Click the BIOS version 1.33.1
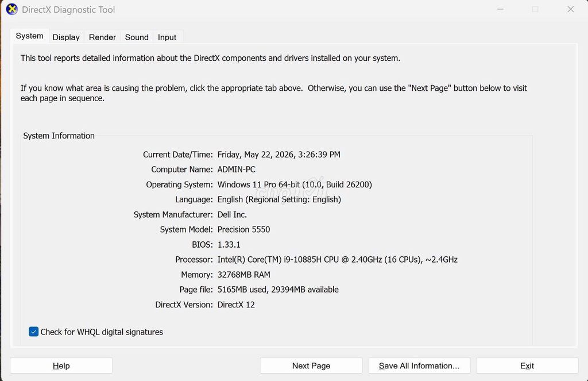This screenshot has width=588, height=381. 229,245
